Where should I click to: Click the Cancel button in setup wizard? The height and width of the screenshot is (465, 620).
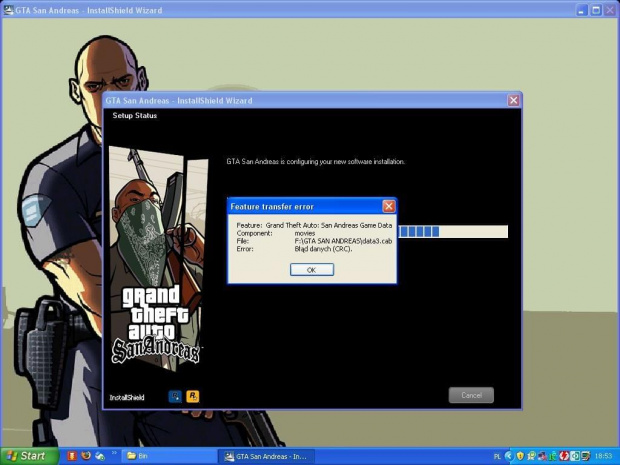click(471, 395)
